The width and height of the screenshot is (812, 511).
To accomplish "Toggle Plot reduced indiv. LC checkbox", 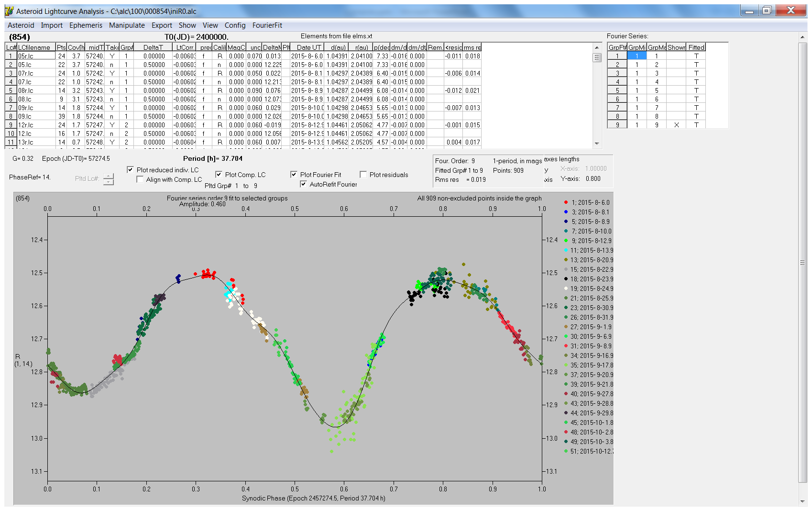I will click(130, 170).
